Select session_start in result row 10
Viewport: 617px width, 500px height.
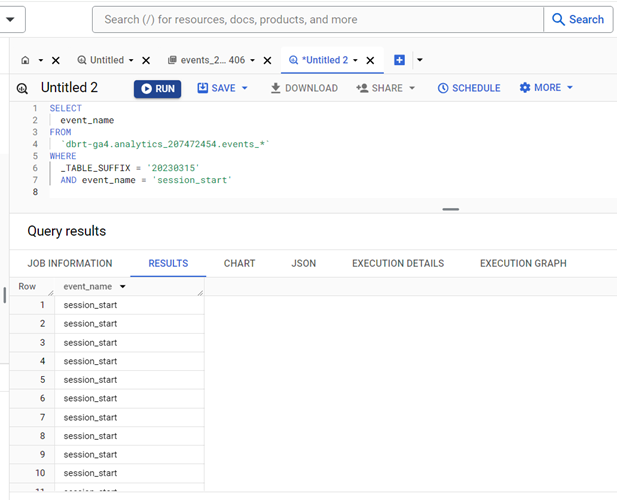pyautogui.click(x=91, y=473)
